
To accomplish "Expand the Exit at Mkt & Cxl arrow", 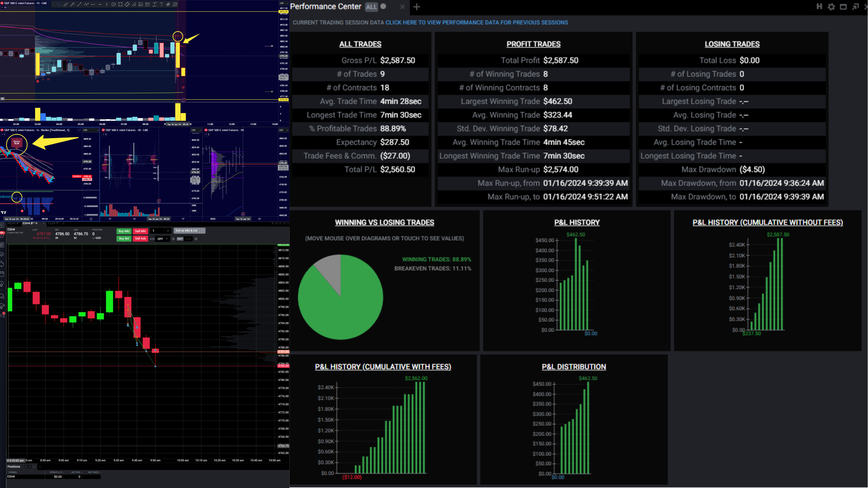I will click(202, 231).
